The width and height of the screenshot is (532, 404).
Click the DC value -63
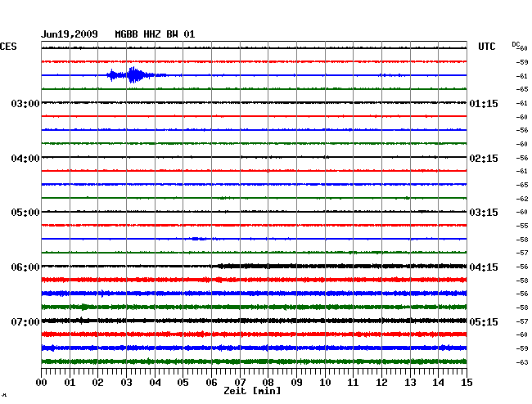(x=522, y=362)
